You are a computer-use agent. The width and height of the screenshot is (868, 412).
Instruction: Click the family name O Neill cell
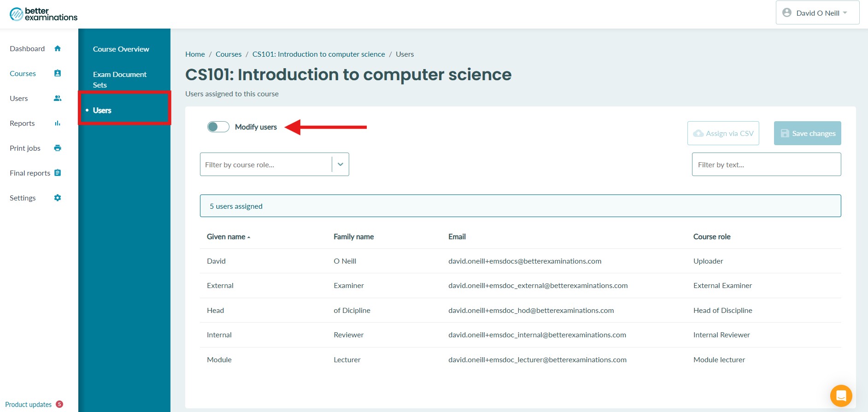coord(345,261)
